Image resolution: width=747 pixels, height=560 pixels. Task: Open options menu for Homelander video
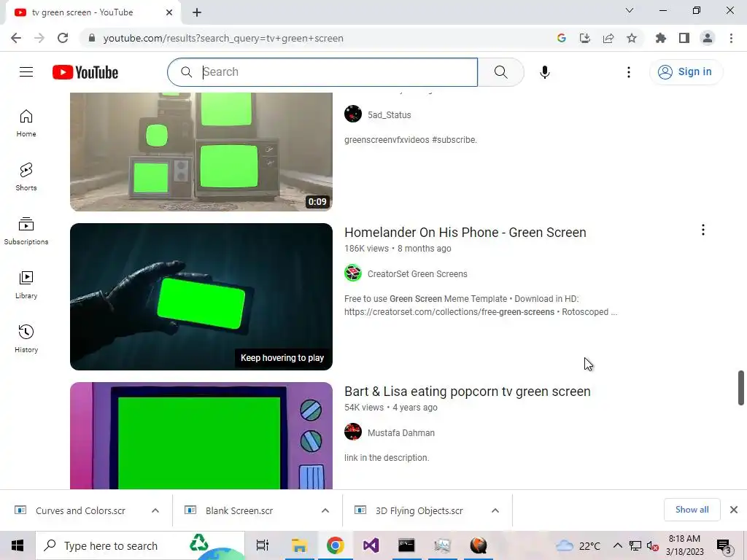[703, 230]
